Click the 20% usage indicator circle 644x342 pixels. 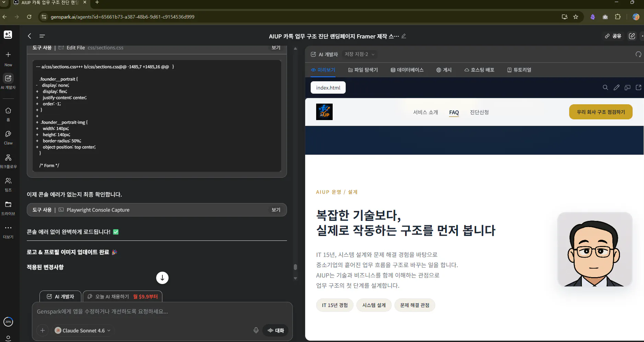(8, 322)
